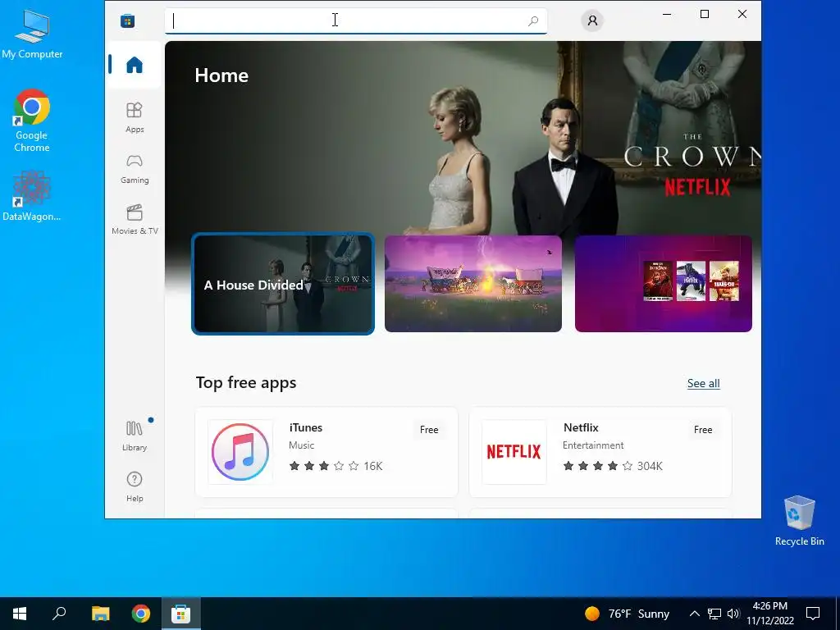Open taskbar search magnifier

[59, 614]
